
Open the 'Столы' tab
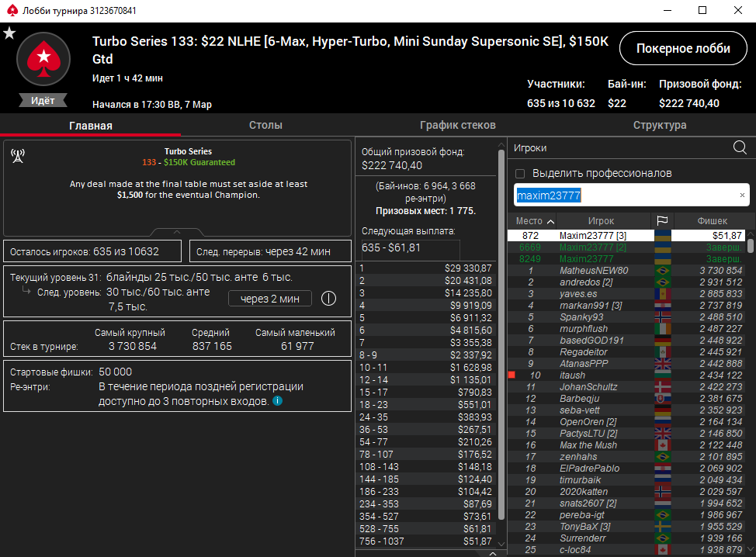tap(265, 125)
